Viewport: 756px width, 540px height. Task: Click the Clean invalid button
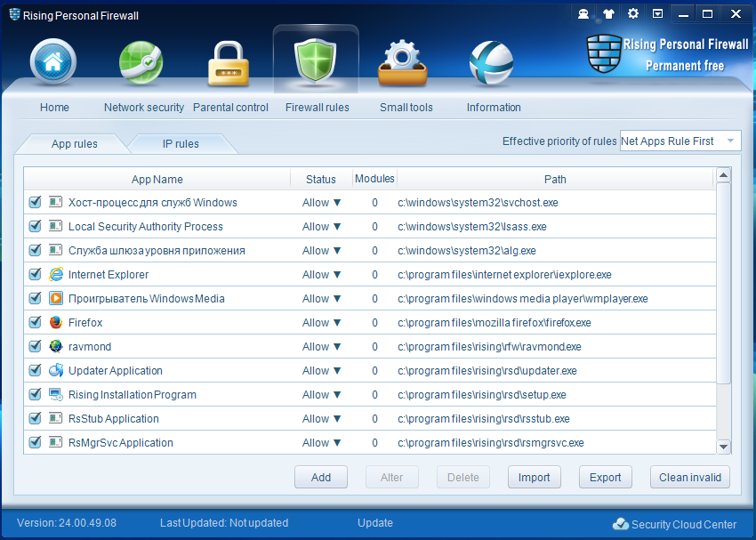coord(690,478)
